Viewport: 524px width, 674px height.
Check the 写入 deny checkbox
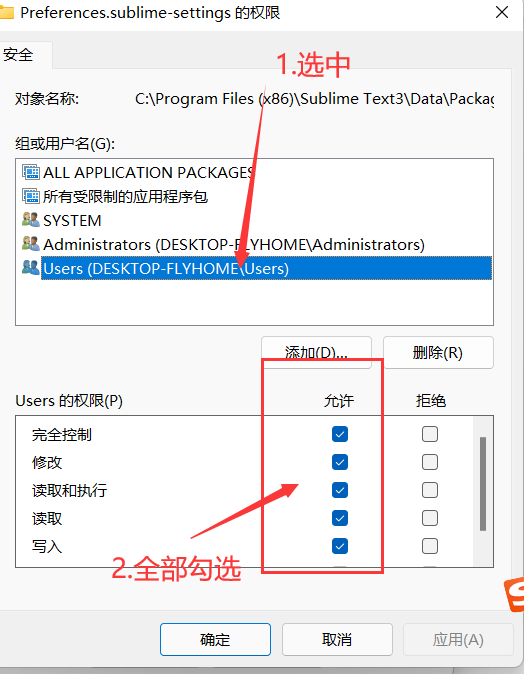[x=430, y=546]
